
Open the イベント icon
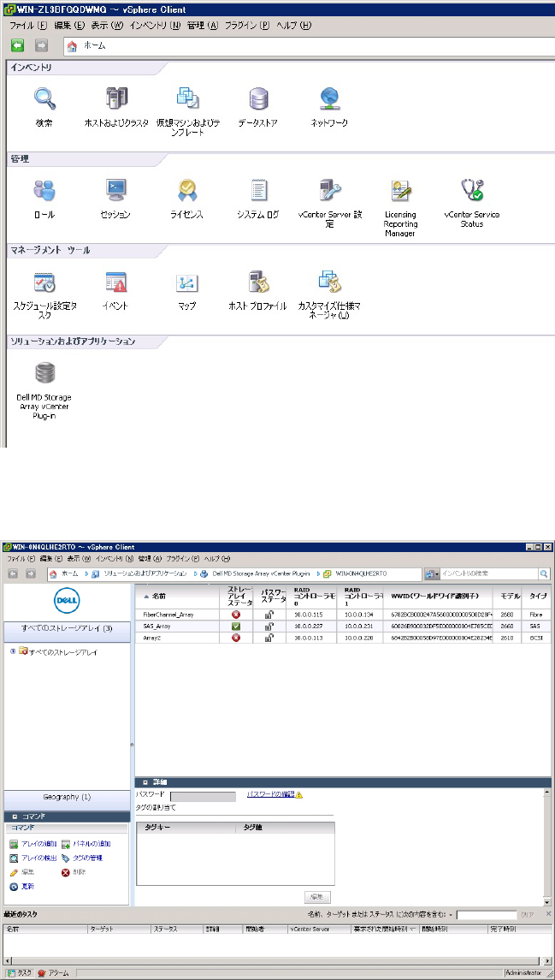coord(116,282)
